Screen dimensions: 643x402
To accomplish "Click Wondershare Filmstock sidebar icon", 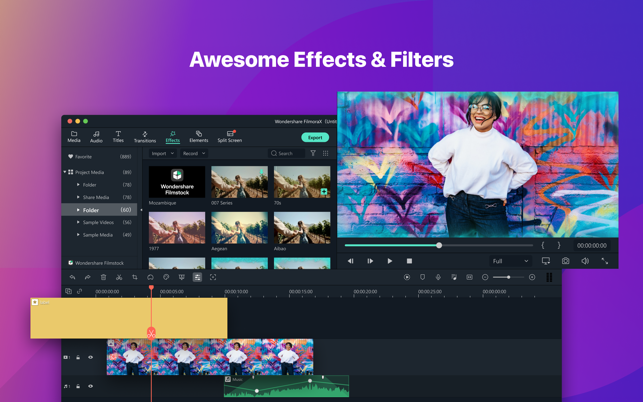I will 71,263.
